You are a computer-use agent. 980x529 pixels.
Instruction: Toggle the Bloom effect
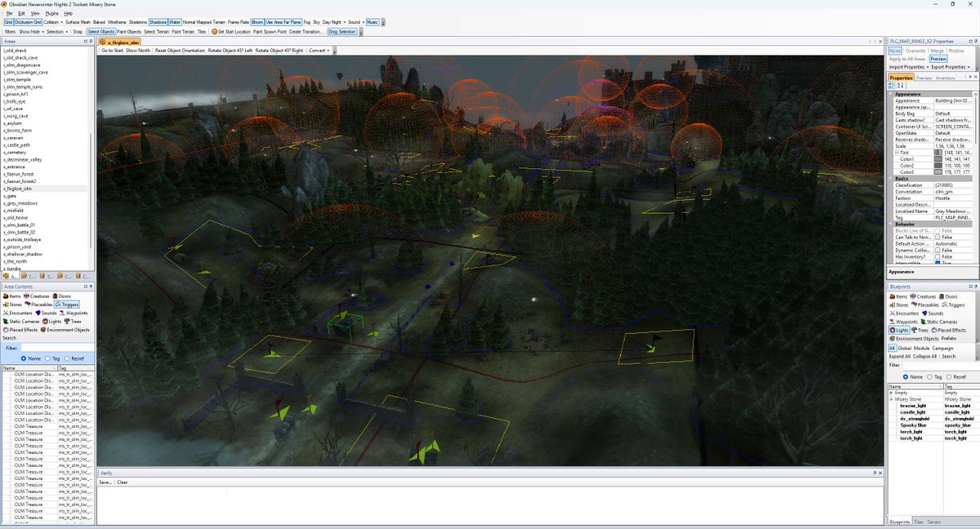click(x=257, y=22)
